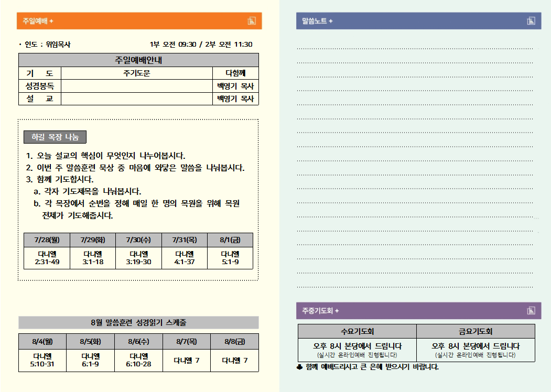This screenshot has height=392, width=551.
Task: Click the club symbol before 함께 예배드리시고
Action: coord(300,367)
